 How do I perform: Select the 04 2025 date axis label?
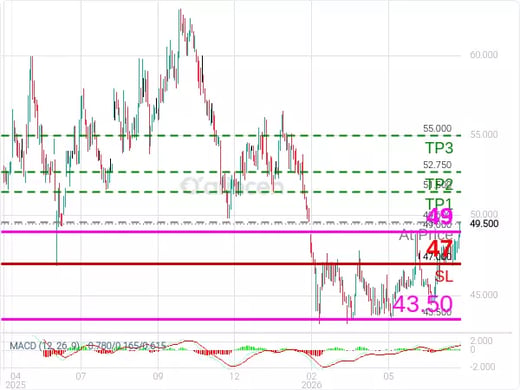(x=15, y=381)
